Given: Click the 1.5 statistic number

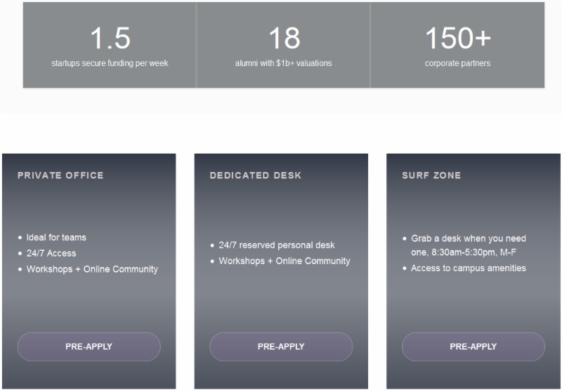Looking at the screenshot, I should (x=110, y=39).
